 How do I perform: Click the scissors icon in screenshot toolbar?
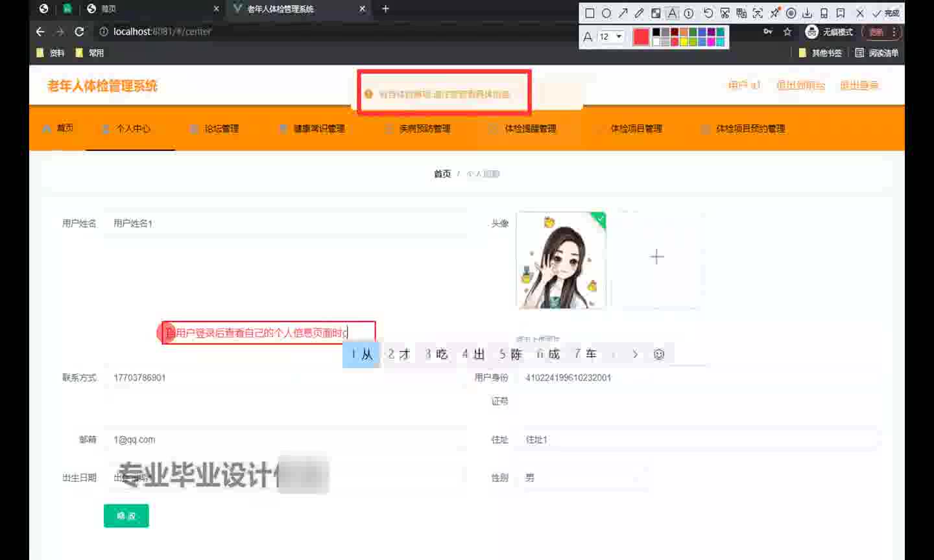pos(724,13)
